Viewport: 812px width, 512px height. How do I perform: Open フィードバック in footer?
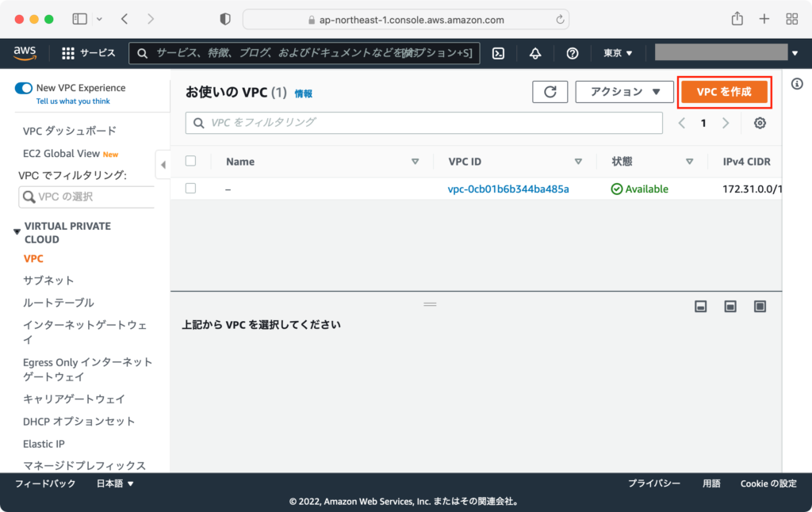click(x=45, y=483)
